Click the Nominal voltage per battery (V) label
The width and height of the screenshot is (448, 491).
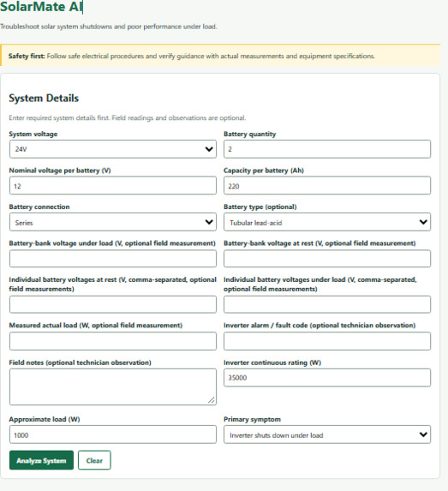coord(60,171)
